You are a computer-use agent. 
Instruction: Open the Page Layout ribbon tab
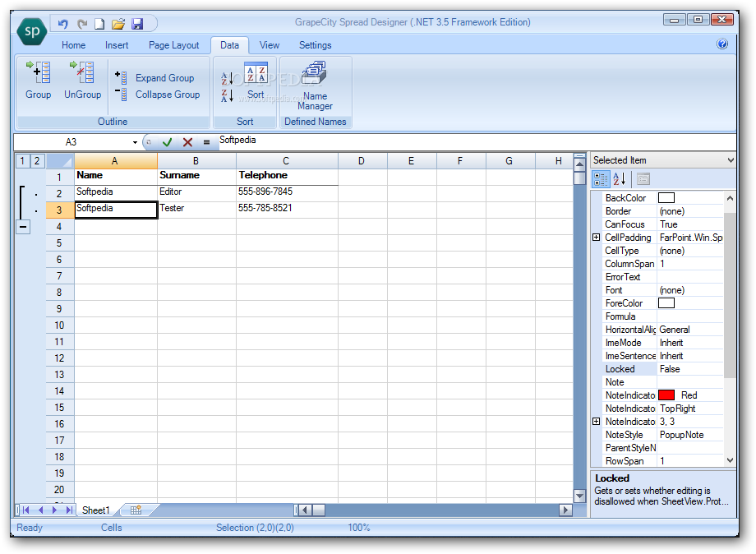tap(173, 45)
